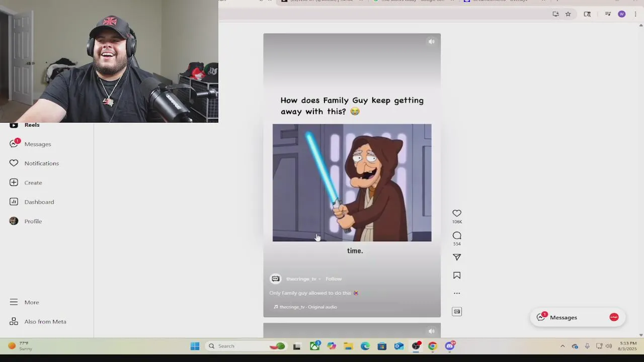The height and width of the screenshot is (362, 644).
Task: Open the Chrome three-dot menu
Action: click(x=635, y=14)
